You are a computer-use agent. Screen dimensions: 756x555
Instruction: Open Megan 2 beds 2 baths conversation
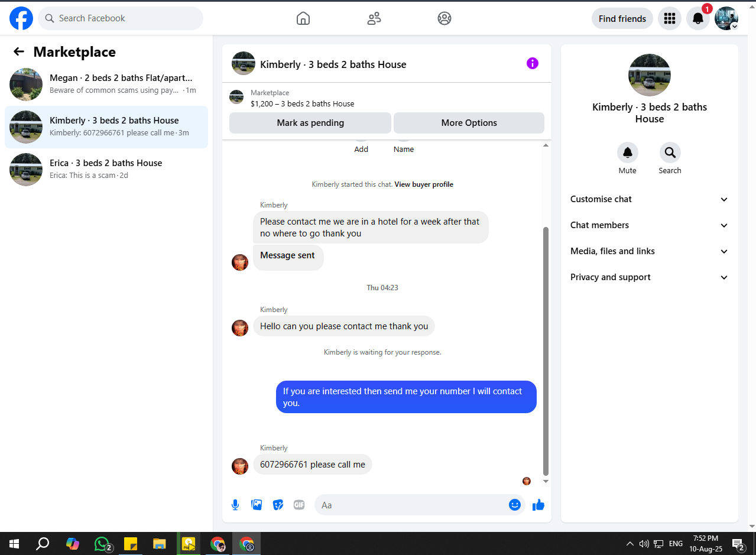106,85
